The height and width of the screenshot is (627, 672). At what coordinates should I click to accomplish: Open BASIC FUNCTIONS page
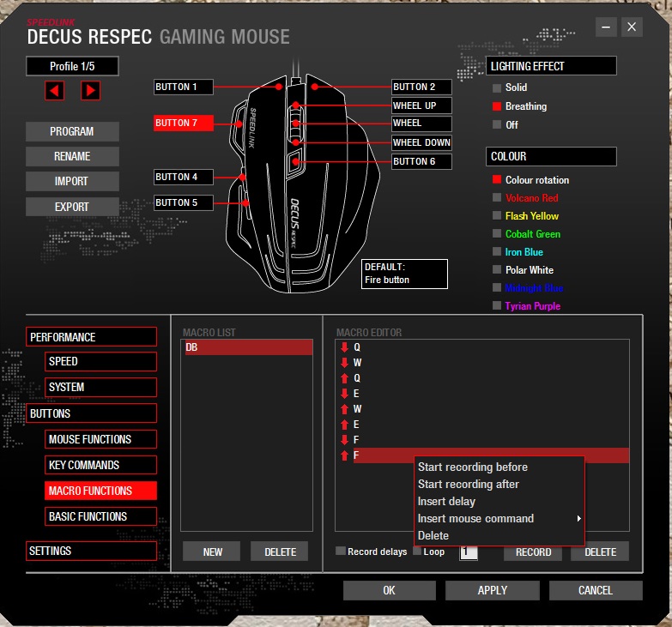pos(100,516)
